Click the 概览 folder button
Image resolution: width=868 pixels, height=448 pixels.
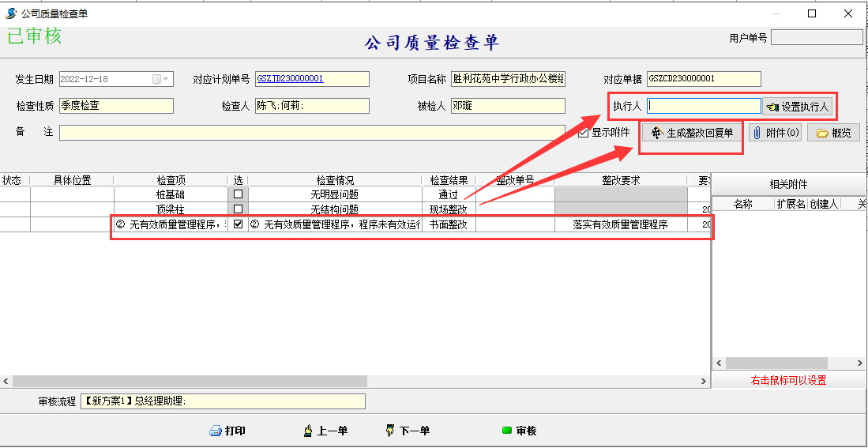(833, 133)
